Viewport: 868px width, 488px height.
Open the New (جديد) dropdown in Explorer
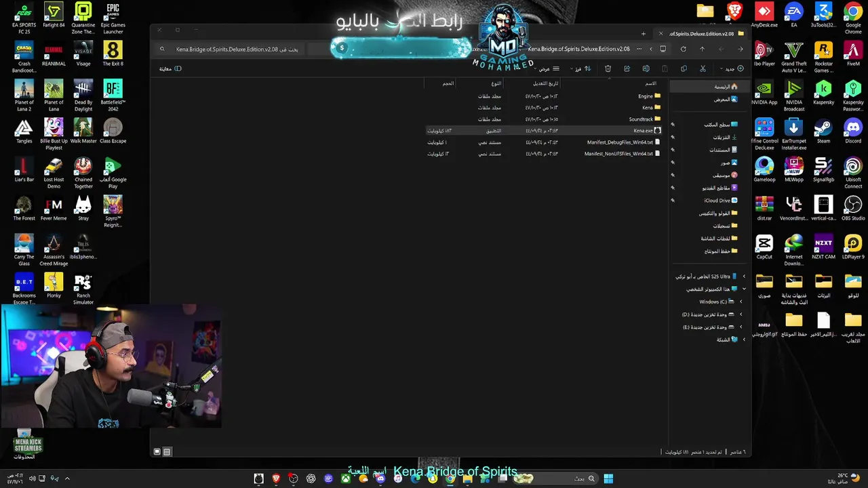[732, 68]
